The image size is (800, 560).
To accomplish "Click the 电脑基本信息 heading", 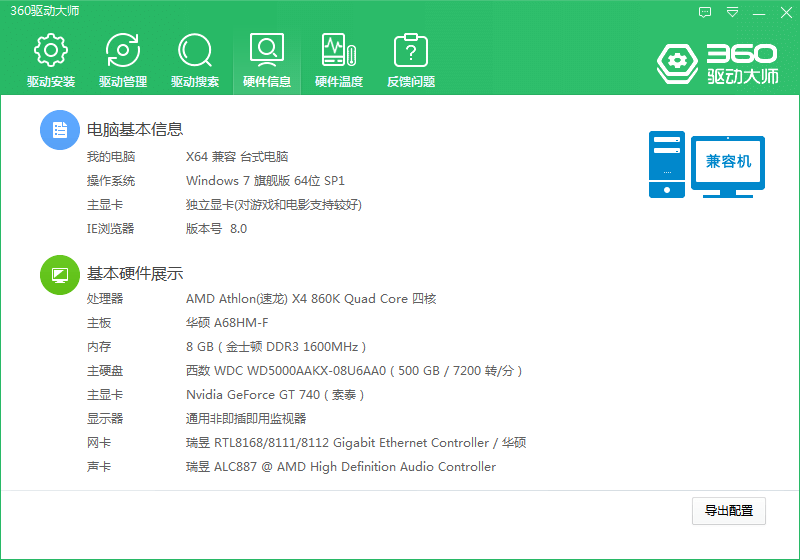I will [x=135, y=129].
